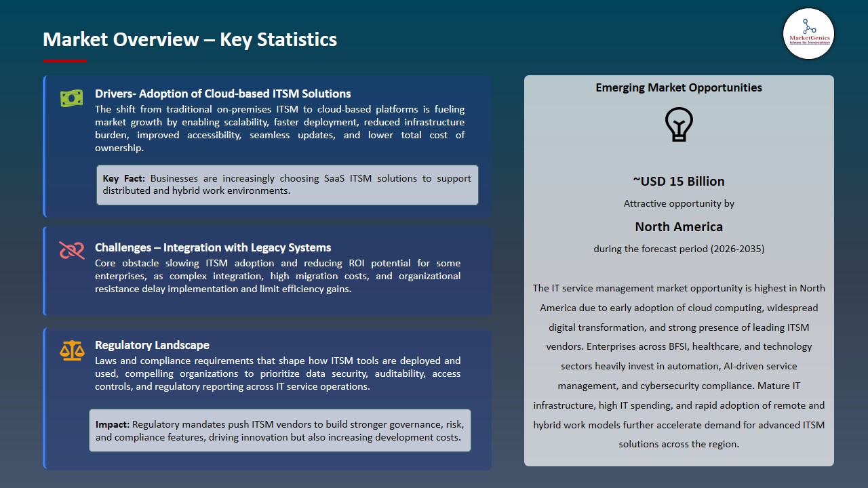Click the red tangled knot Challenges icon
Viewport: 868px width, 488px height.
pos(71,251)
